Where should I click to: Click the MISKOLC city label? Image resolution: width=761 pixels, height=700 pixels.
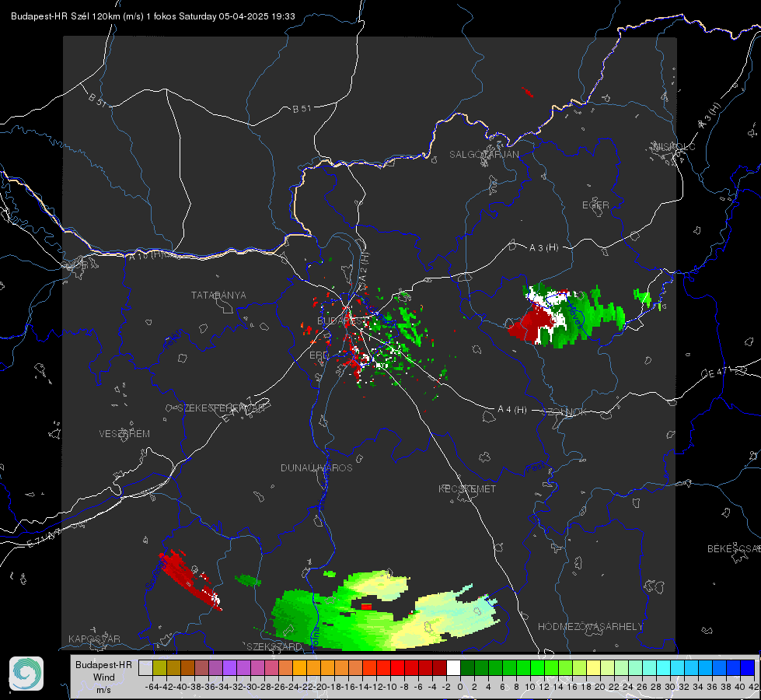(x=674, y=146)
